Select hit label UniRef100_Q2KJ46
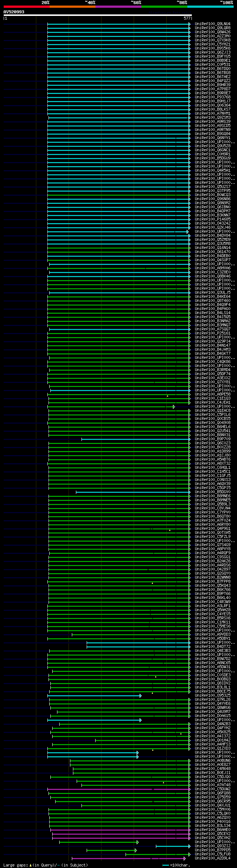Screen dimensions: 237x868 pyautogui.click(x=213, y=228)
